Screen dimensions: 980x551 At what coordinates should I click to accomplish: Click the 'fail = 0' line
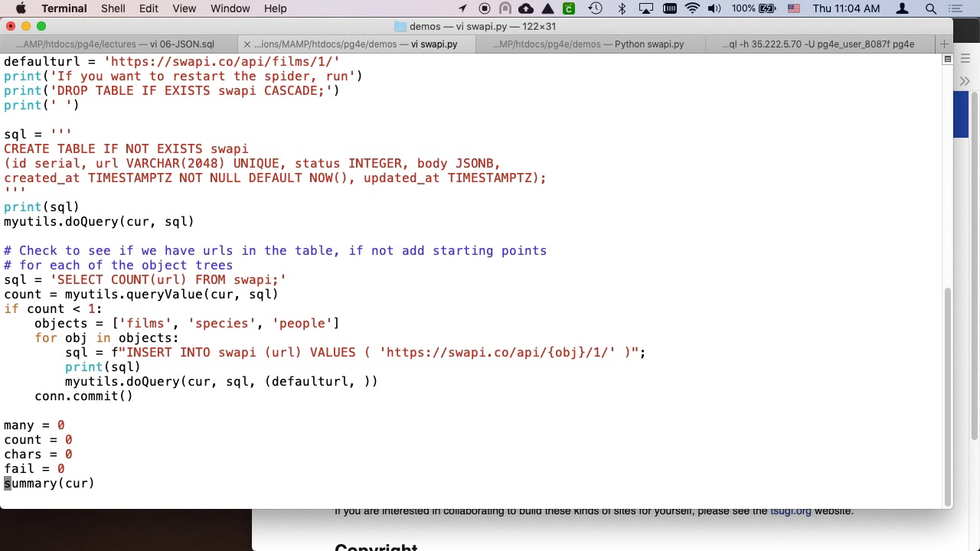[34, 469]
